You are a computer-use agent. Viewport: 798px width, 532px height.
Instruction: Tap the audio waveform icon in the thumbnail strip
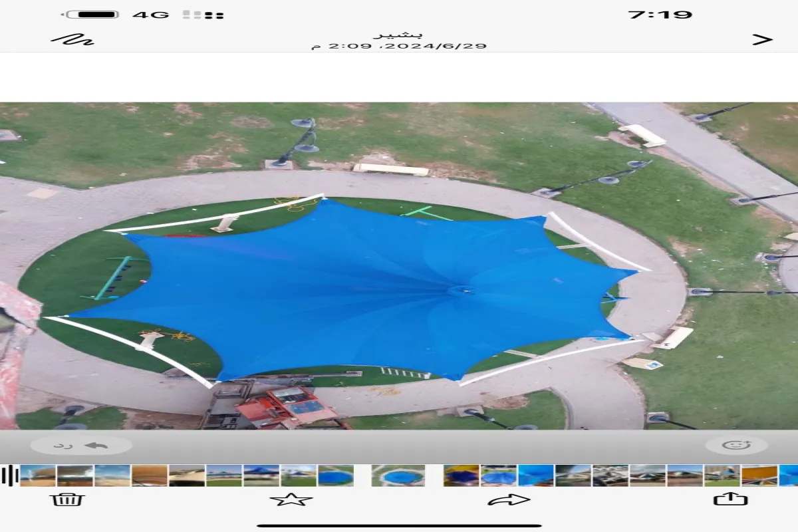(9, 475)
